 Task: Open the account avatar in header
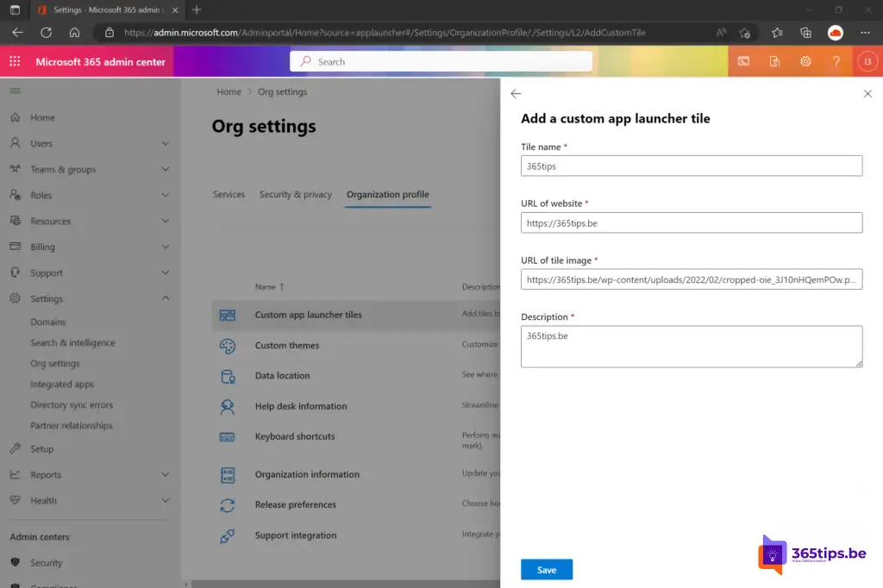tap(867, 61)
